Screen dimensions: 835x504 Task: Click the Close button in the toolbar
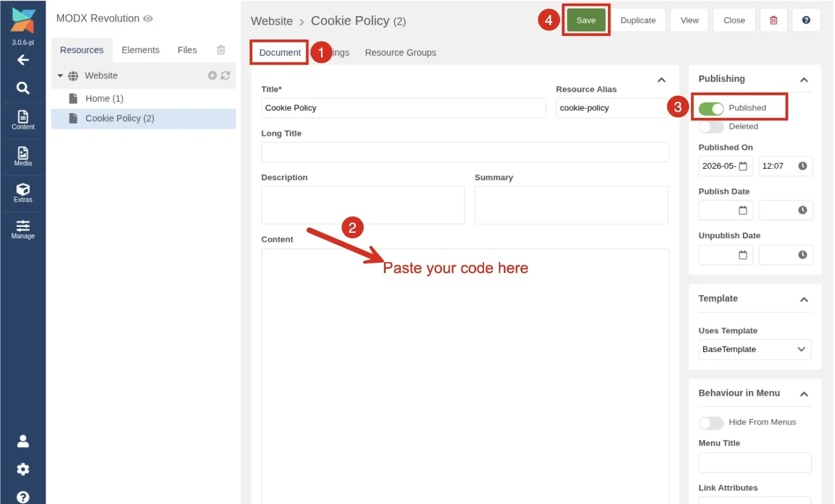pyautogui.click(x=734, y=20)
